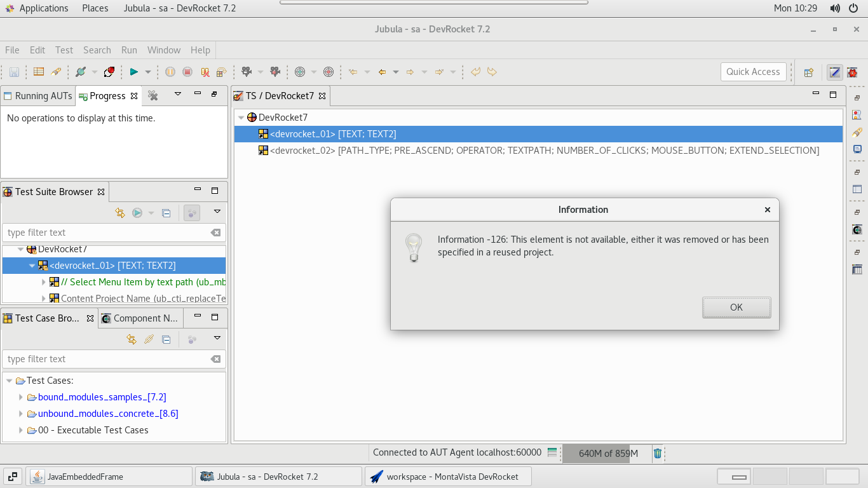Switch to Running AUTs tab
868x488 pixels.
[x=37, y=96]
